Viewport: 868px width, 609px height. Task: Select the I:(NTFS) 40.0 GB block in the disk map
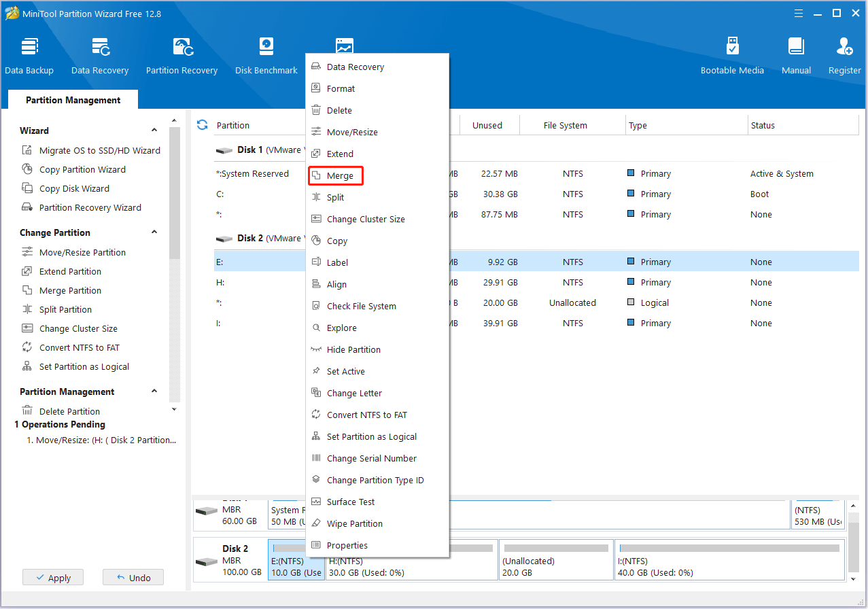point(729,559)
